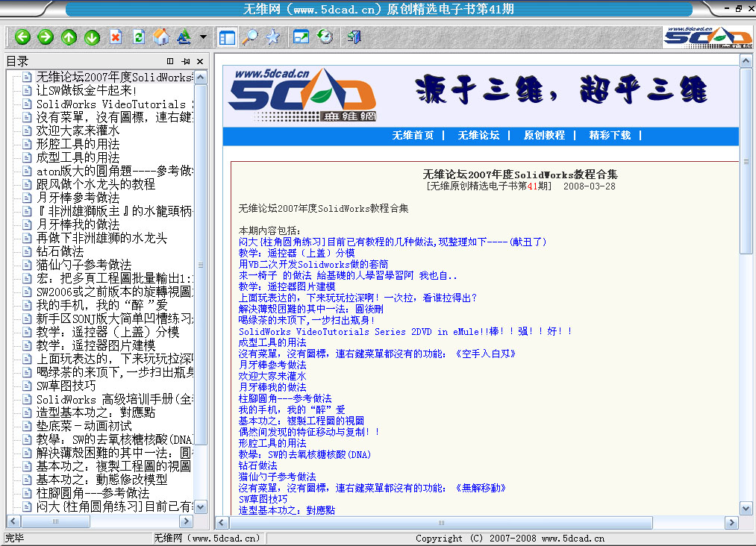Screen dimensions: 756x546
Task: Select tree item 欢迎大家来灌水
Action: 78,131
